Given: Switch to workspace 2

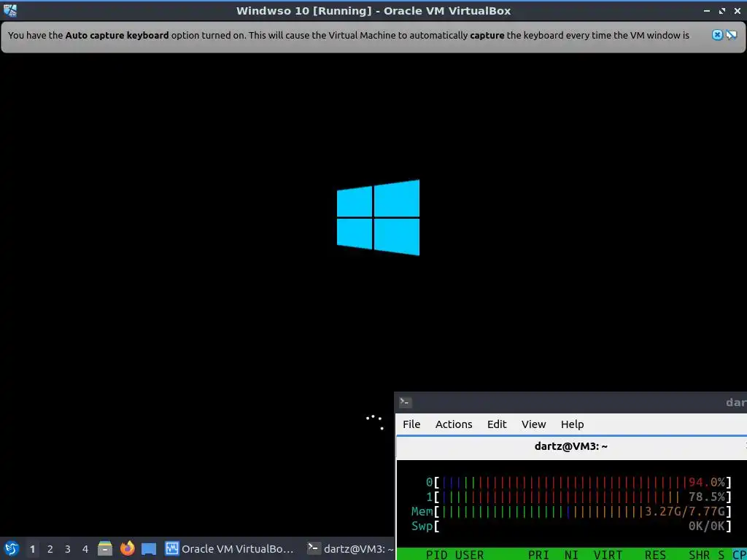Looking at the screenshot, I should 50,549.
